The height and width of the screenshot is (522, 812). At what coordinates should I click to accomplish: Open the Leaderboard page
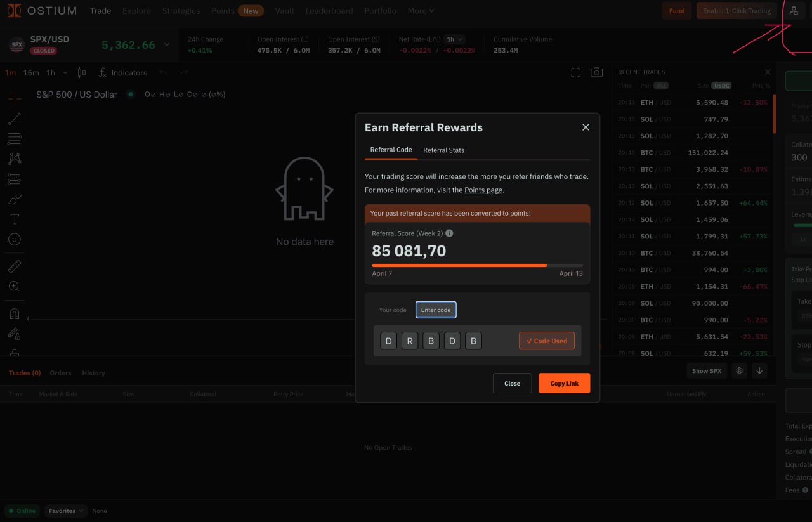tap(329, 11)
